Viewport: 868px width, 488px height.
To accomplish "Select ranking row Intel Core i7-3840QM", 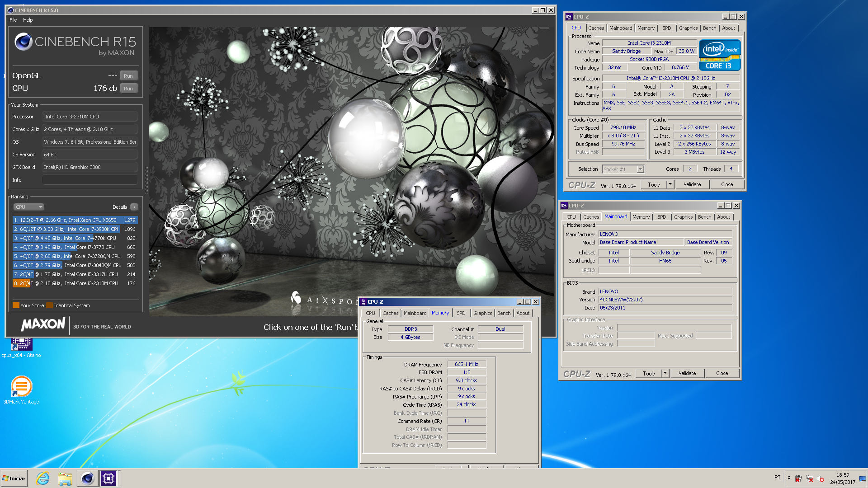I will point(75,265).
